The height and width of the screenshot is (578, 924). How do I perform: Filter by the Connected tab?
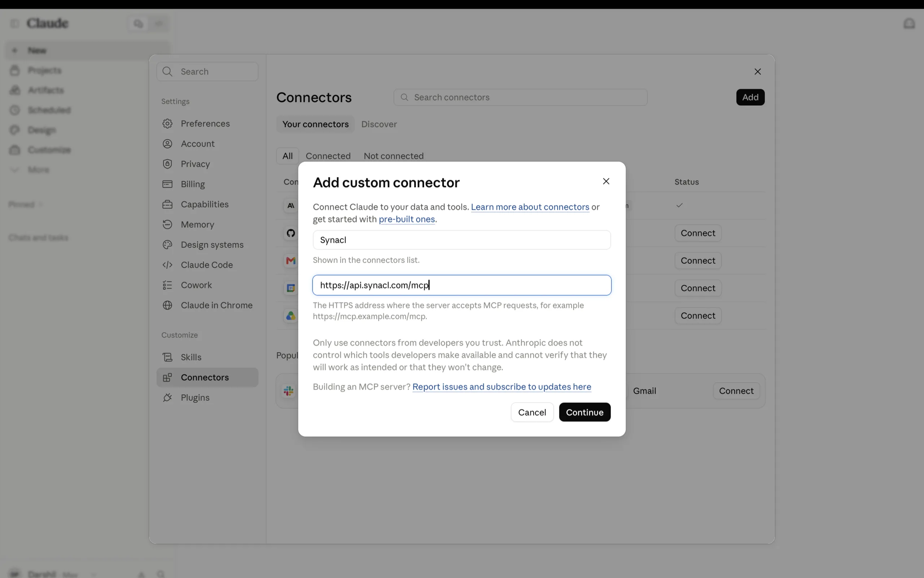click(x=328, y=156)
